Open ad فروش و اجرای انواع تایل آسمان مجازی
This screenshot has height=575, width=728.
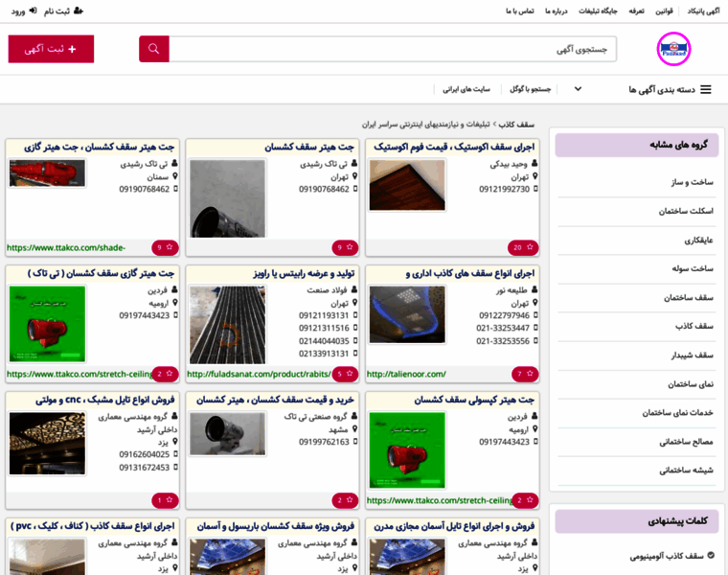(454, 526)
